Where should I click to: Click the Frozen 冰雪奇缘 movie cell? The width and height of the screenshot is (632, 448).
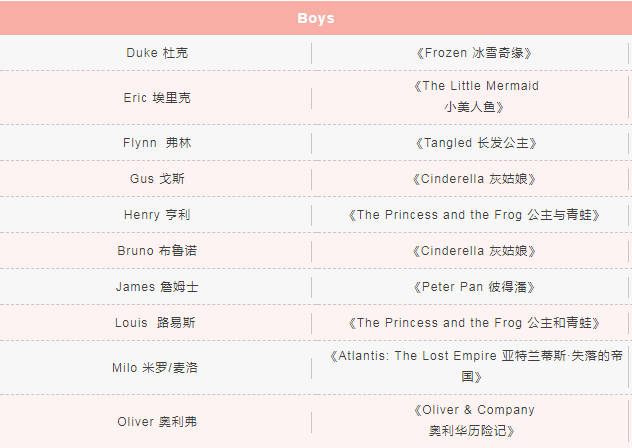coord(473,53)
